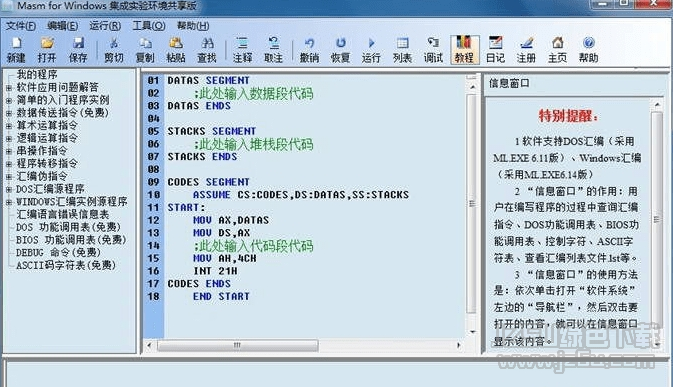
Task: Select 汇编语言错误信息表 tree item
Action: click(x=63, y=214)
